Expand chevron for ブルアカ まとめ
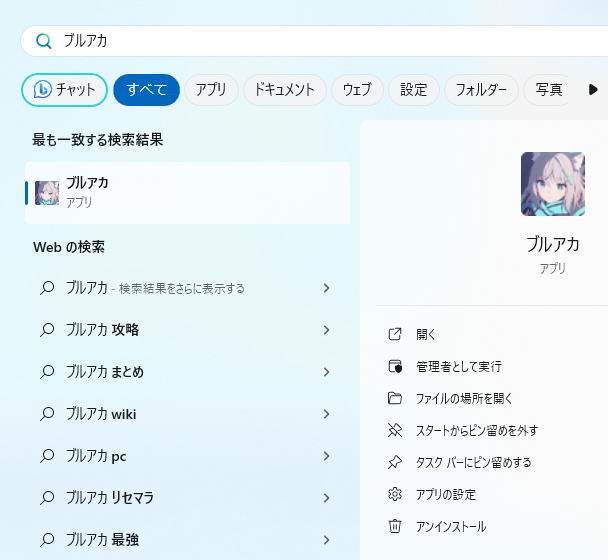Image resolution: width=608 pixels, height=560 pixels. (326, 372)
